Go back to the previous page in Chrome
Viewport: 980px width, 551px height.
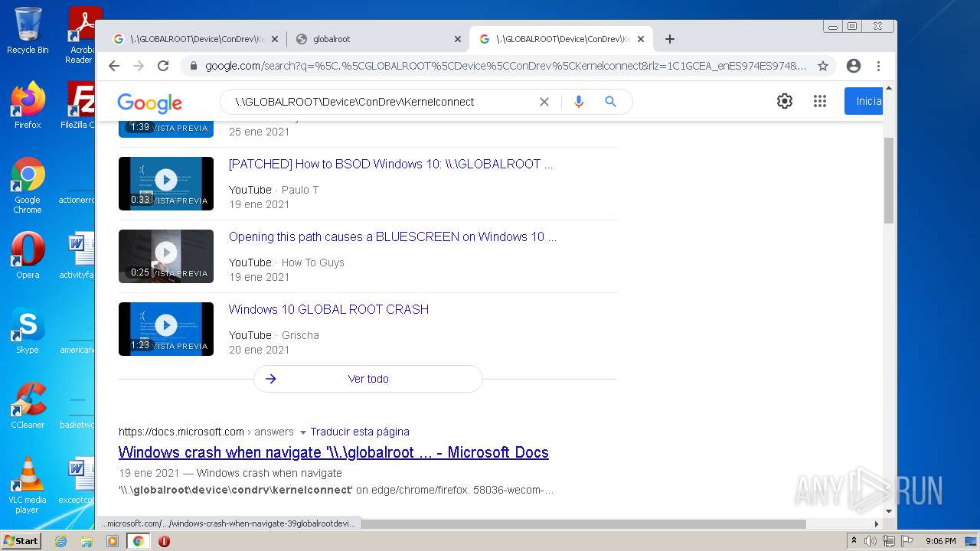tap(114, 66)
